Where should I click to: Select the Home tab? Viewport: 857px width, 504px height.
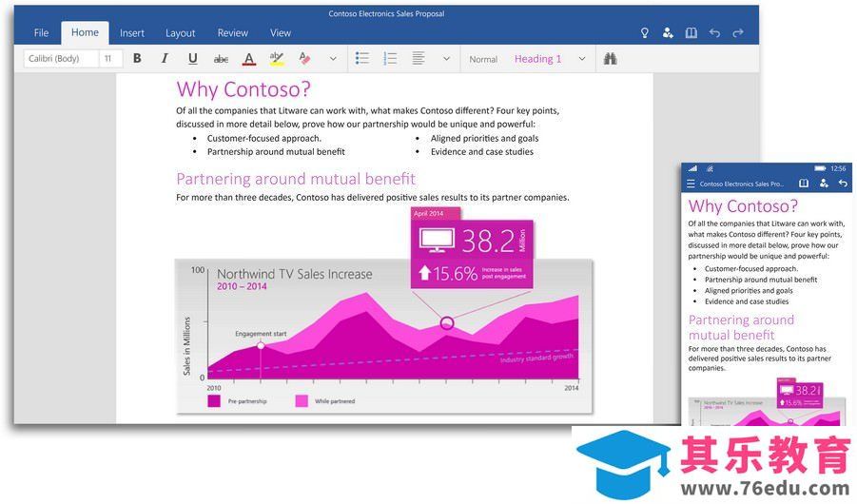85,32
